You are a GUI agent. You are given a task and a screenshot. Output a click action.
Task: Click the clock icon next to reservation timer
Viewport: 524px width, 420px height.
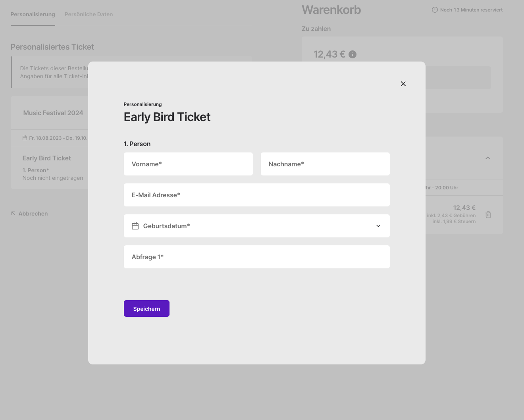[435, 10]
